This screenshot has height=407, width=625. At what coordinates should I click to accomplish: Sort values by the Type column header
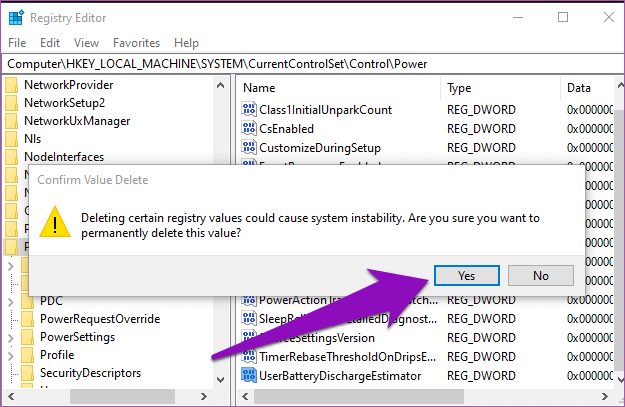pyautogui.click(x=459, y=88)
